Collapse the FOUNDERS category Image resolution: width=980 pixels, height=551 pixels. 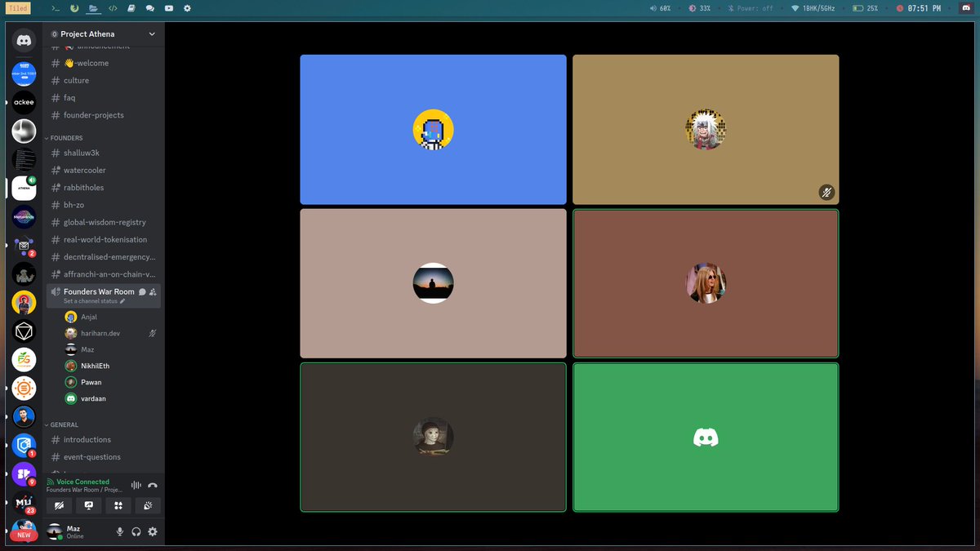(64, 138)
